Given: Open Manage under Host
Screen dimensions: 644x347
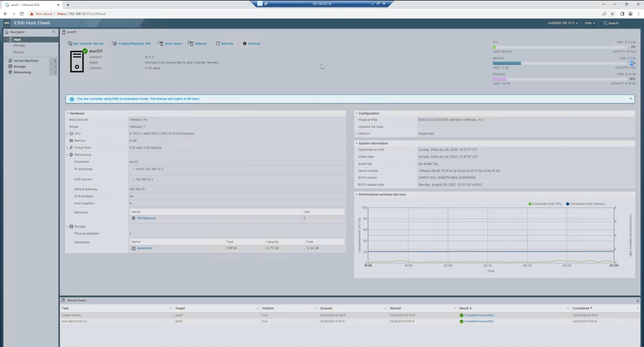Looking at the screenshot, I should coord(19,45).
